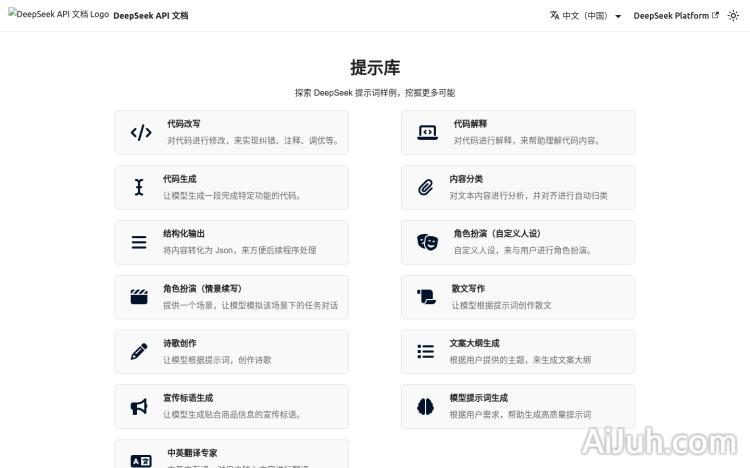Click the pencil icon for 诗歌创作
This screenshot has height=468, width=750.
pos(139,352)
